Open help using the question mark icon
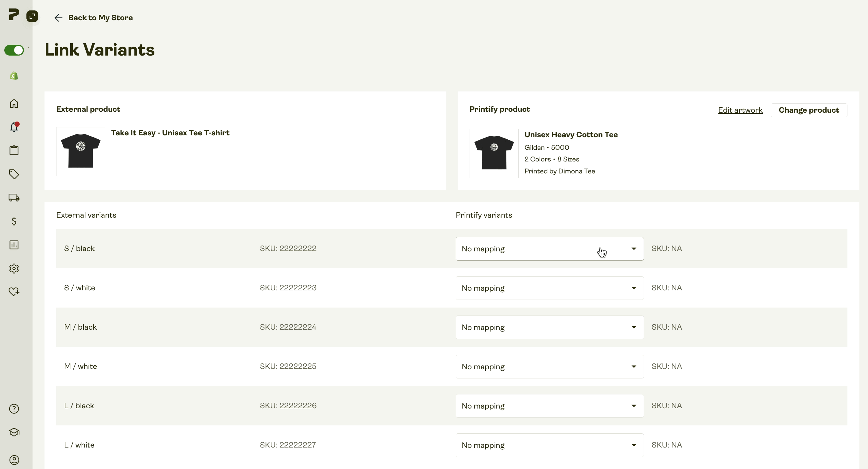The height and width of the screenshot is (469, 868). (x=14, y=409)
